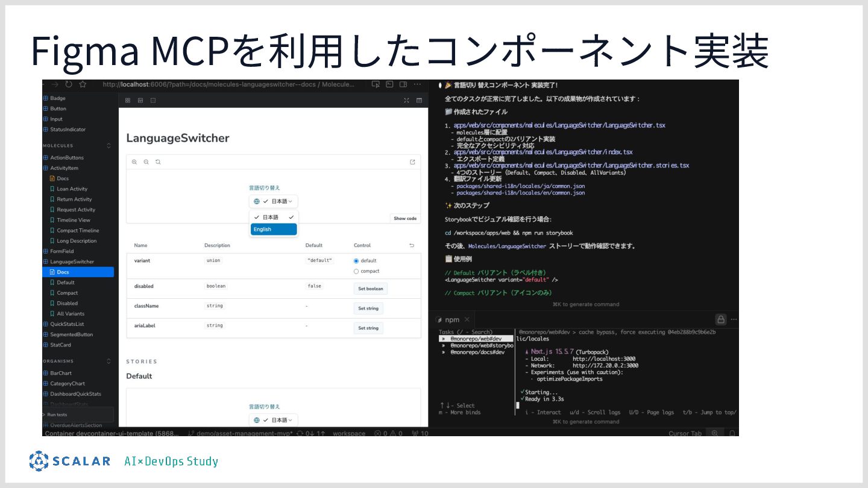Open browser more options ellipsis
This screenshot has width=868, height=488.
(417, 84)
